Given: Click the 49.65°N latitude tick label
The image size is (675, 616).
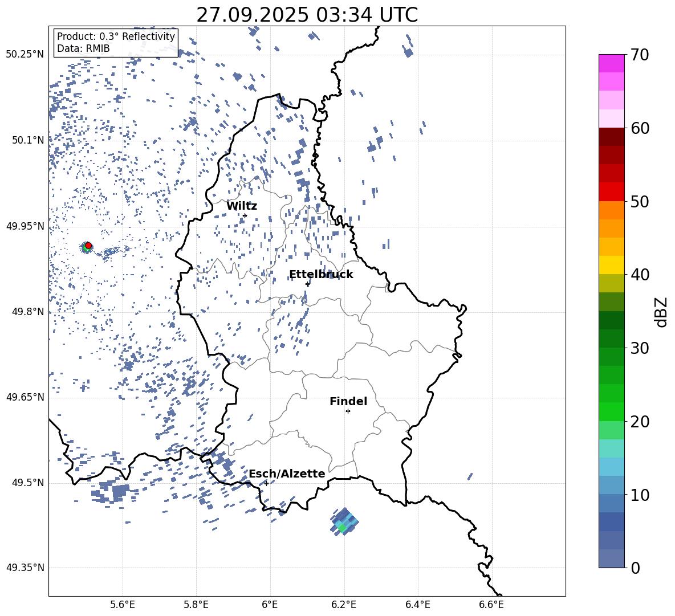Looking at the screenshot, I should [x=25, y=397].
